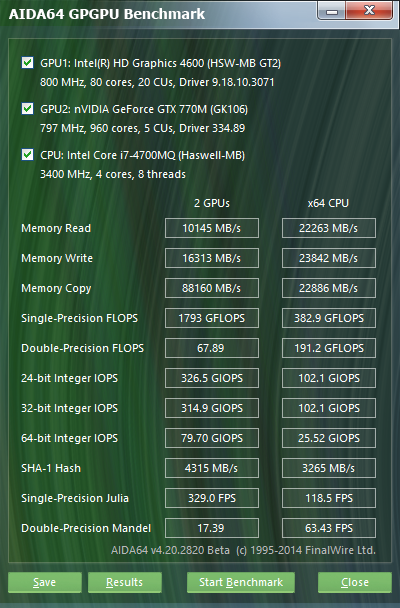Click the CPU Memory Write 23842 MB/s field
This screenshot has width=400, height=608.
click(x=329, y=258)
